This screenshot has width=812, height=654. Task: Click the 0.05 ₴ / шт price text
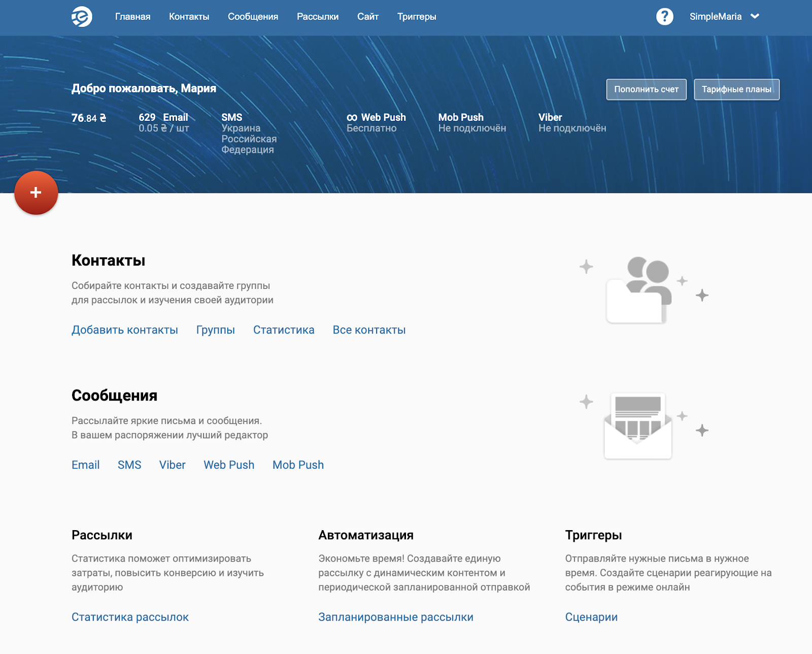coord(163,128)
